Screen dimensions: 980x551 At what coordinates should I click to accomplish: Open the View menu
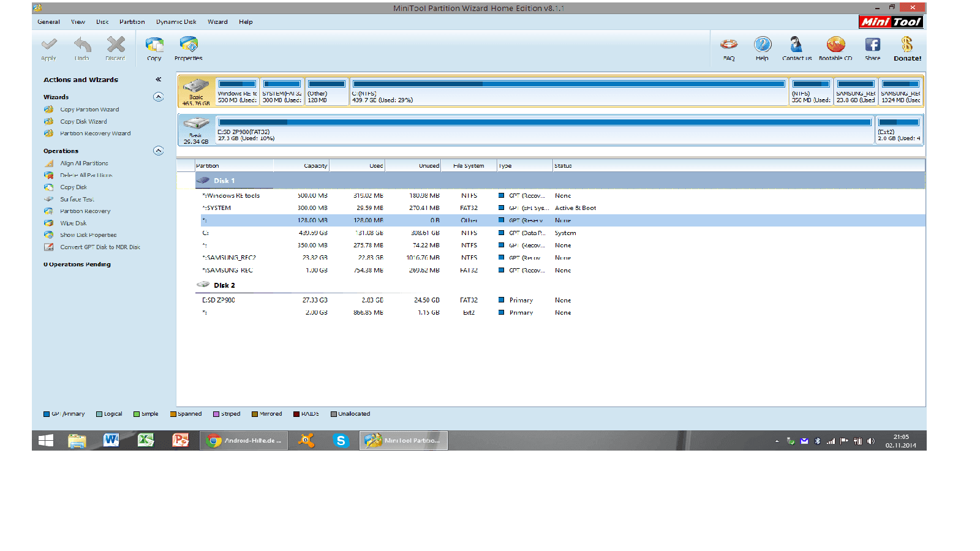click(x=78, y=22)
